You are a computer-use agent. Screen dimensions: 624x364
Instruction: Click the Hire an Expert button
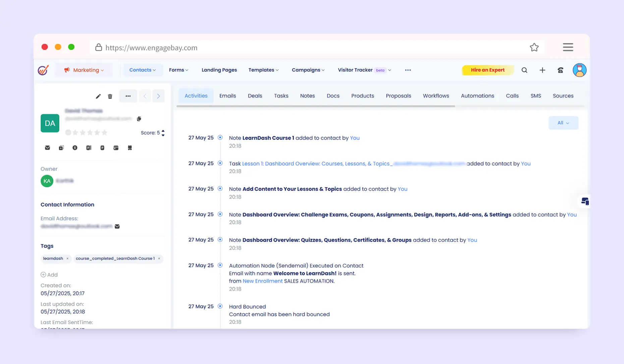tap(487, 70)
